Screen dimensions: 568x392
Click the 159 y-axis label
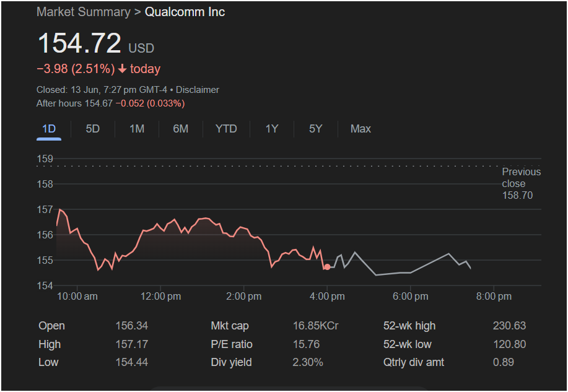point(45,159)
